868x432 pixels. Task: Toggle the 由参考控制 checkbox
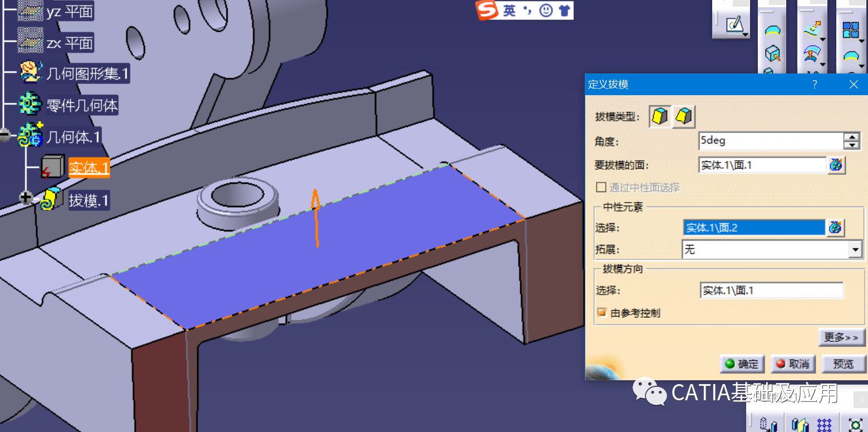tap(601, 313)
